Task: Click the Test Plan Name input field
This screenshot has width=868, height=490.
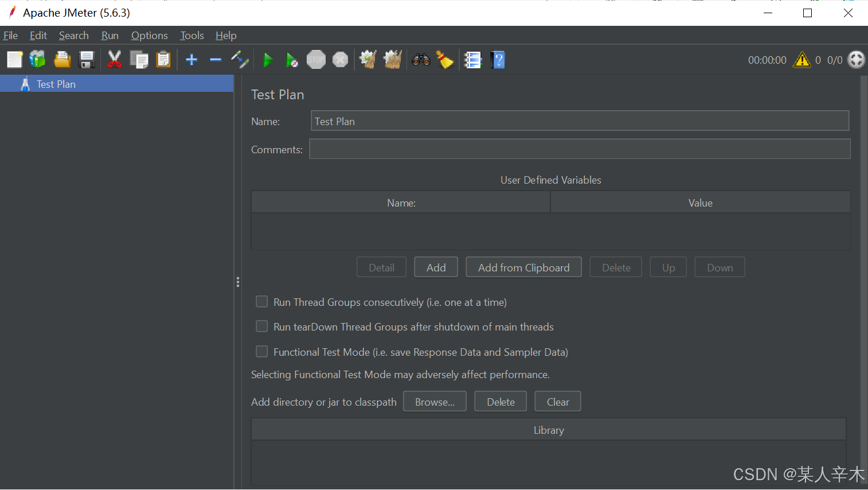Action: [580, 121]
